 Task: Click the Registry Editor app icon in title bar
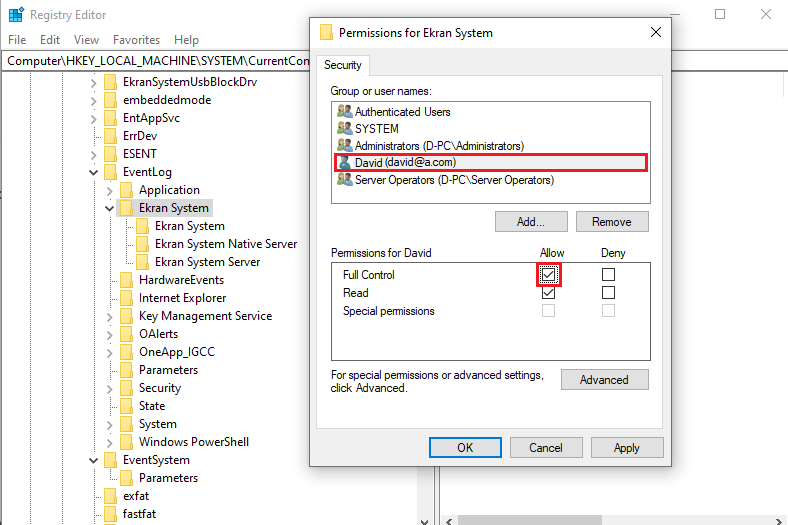click(x=16, y=15)
